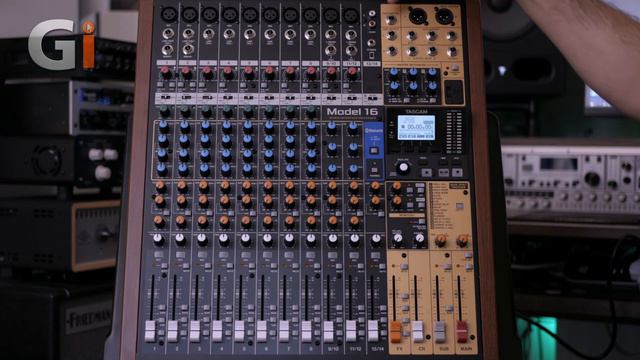Select the quarter-inch line jack on channel 5
The width and height of the screenshot is (640, 360).
(250, 34)
